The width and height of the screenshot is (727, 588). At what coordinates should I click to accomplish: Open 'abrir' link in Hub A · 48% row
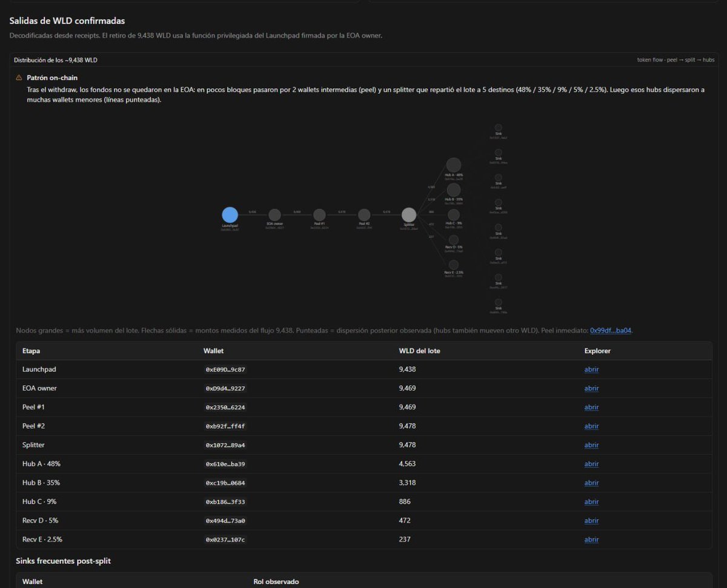pos(591,464)
